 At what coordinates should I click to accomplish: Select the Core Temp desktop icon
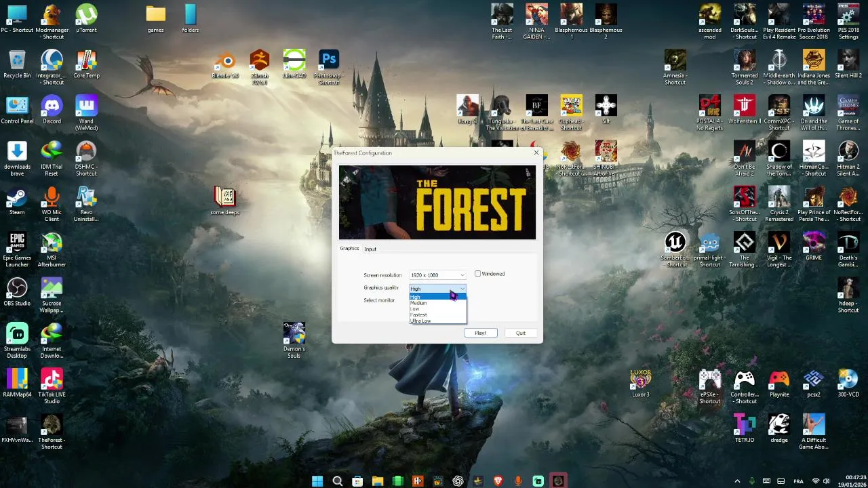[86, 65]
